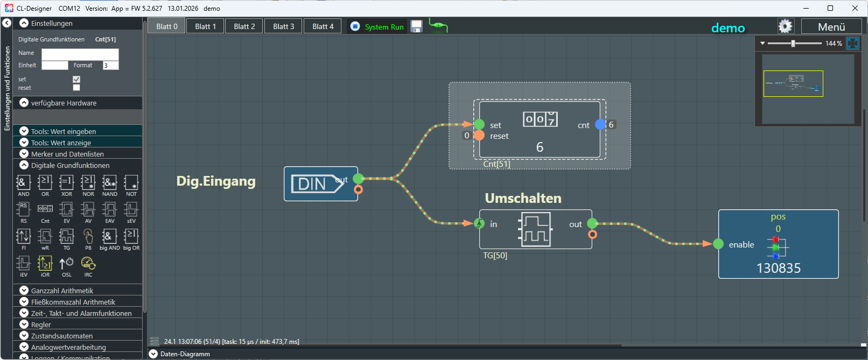
Task: Enable the reset checkbox
Action: tap(76, 88)
